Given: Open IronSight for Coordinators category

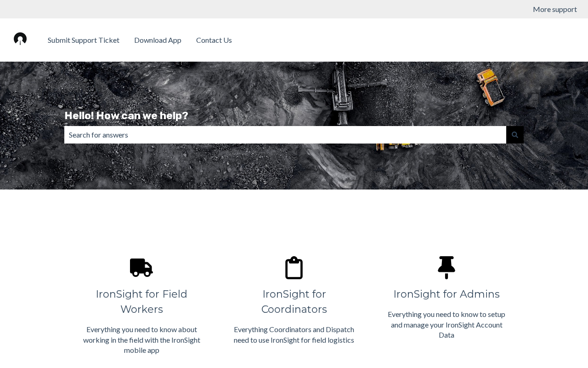Looking at the screenshot, I should click(x=294, y=302).
